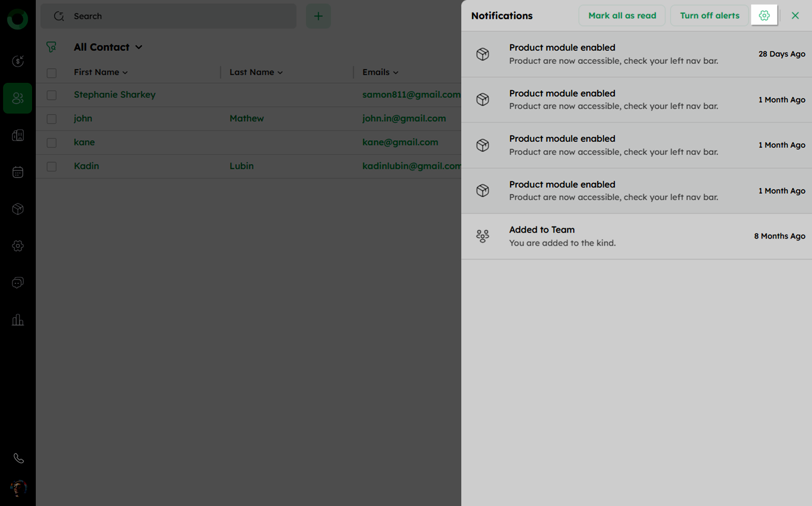Select the Stephanie Sharkey row checkbox
Image resolution: width=812 pixels, height=506 pixels.
(x=52, y=95)
